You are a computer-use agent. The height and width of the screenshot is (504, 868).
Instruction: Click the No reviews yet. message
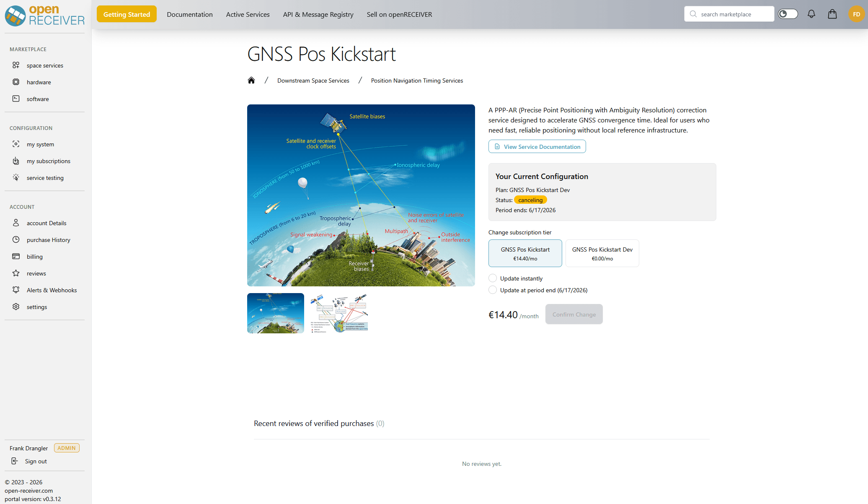(482, 464)
